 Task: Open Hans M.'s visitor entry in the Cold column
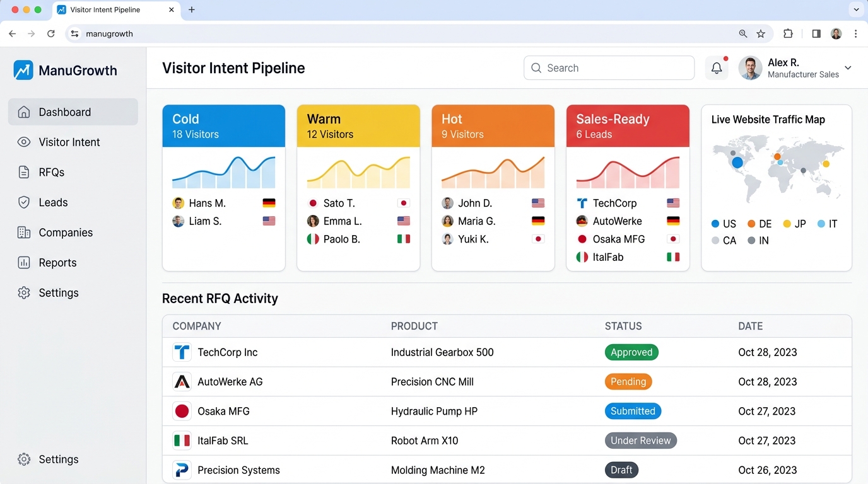click(x=206, y=203)
